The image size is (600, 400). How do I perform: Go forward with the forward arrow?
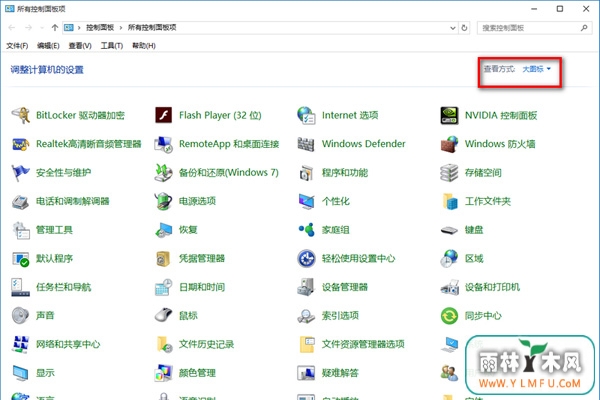tap(28, 28)
